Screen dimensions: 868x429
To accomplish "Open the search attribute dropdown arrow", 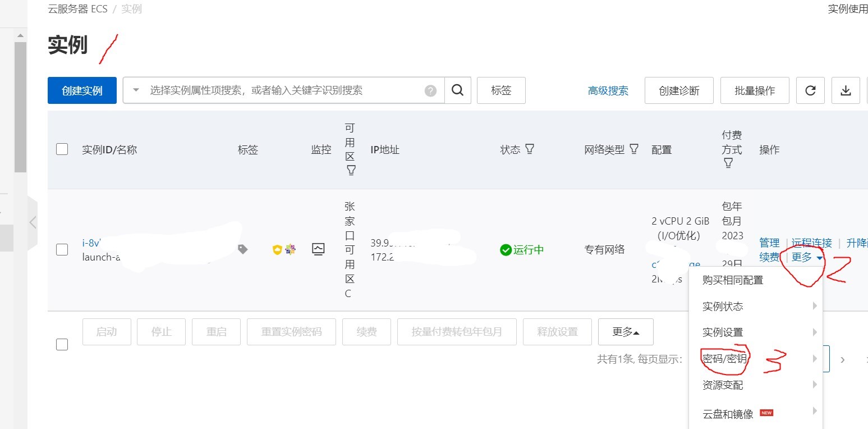I will pos(136,90).
